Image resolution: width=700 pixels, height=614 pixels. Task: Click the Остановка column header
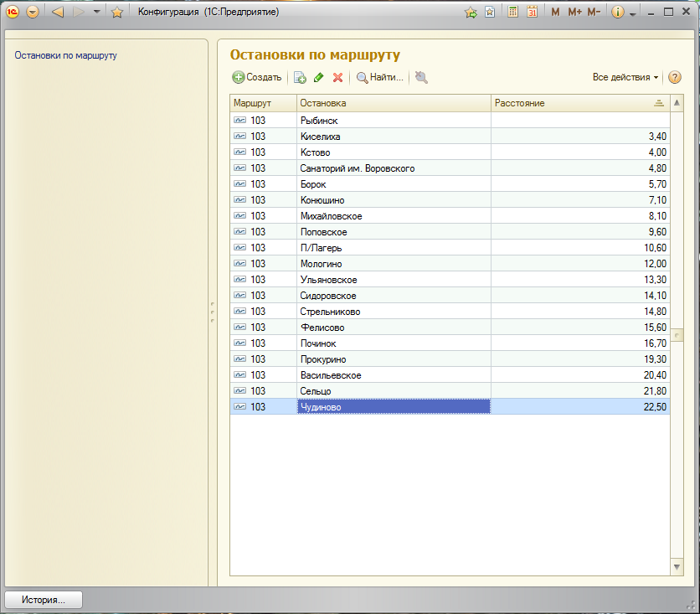pos(393,102)
